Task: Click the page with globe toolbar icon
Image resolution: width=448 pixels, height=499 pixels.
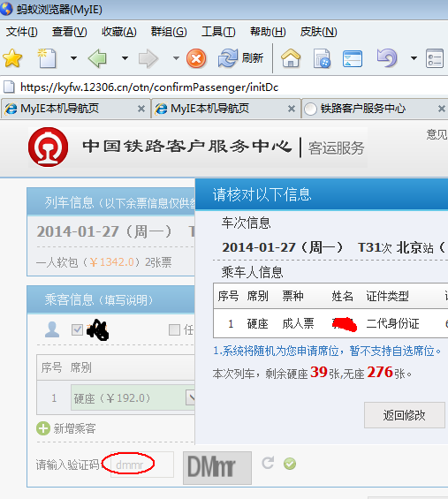Action: [322, 58]
